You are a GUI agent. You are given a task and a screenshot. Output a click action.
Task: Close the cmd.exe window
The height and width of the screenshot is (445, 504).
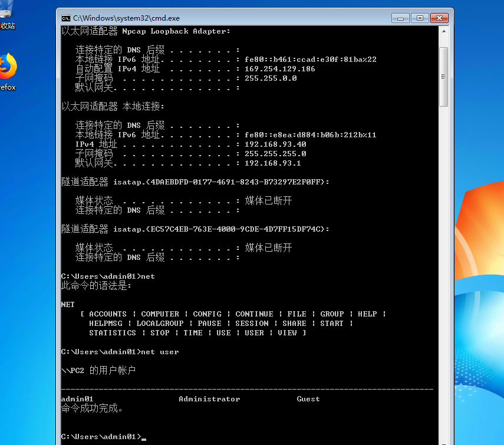pyautogui.click(x=439, y=18)
